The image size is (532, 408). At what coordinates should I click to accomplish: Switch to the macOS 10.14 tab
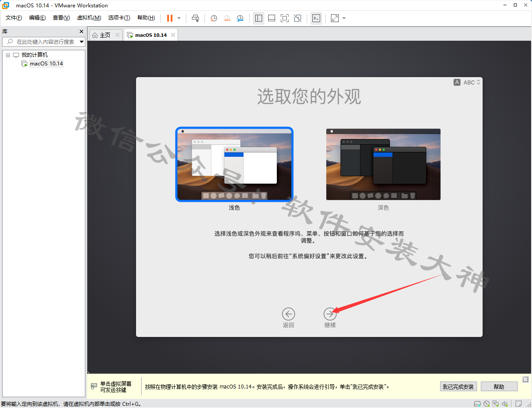(x=151, y=35)
